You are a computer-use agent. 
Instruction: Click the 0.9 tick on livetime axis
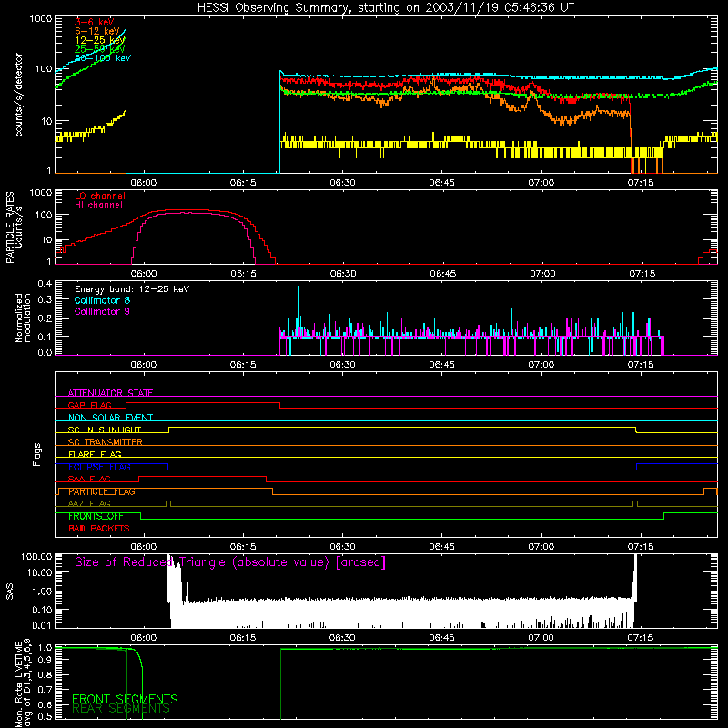[45, 658]
